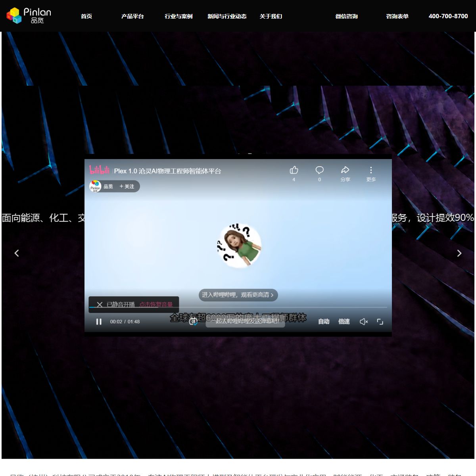
Task: Open the 咨询表单 link
Action: click(x=397, y=16)
